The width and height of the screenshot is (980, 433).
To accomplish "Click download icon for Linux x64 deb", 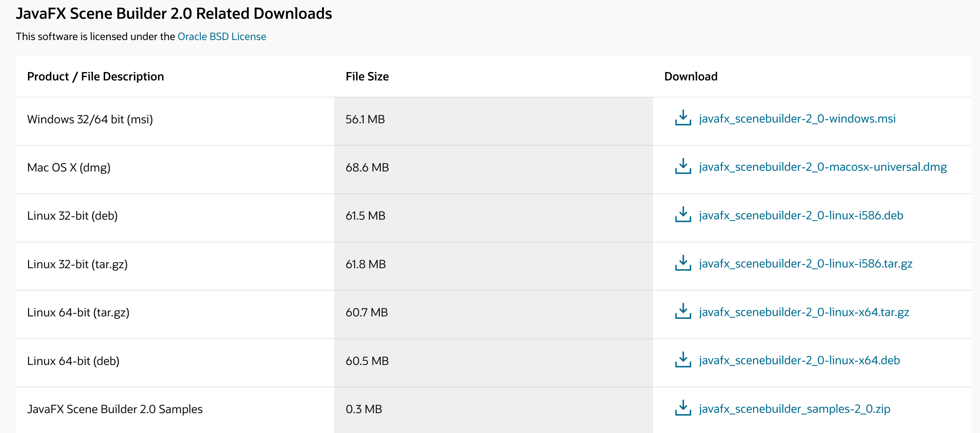I will (683, 360).
